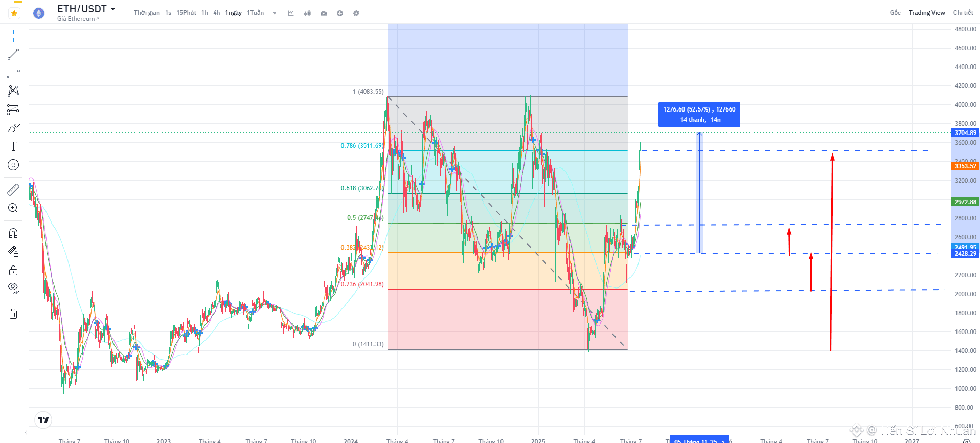
Task: Click the Ethereum coin logo
Action: click(39, 13)
